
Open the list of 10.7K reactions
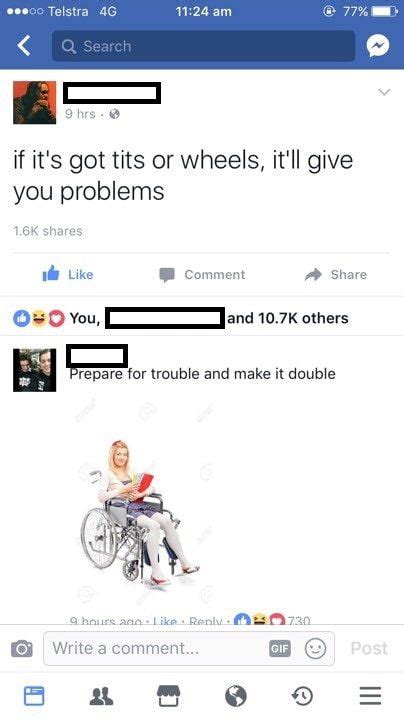(x=180, y=318)
